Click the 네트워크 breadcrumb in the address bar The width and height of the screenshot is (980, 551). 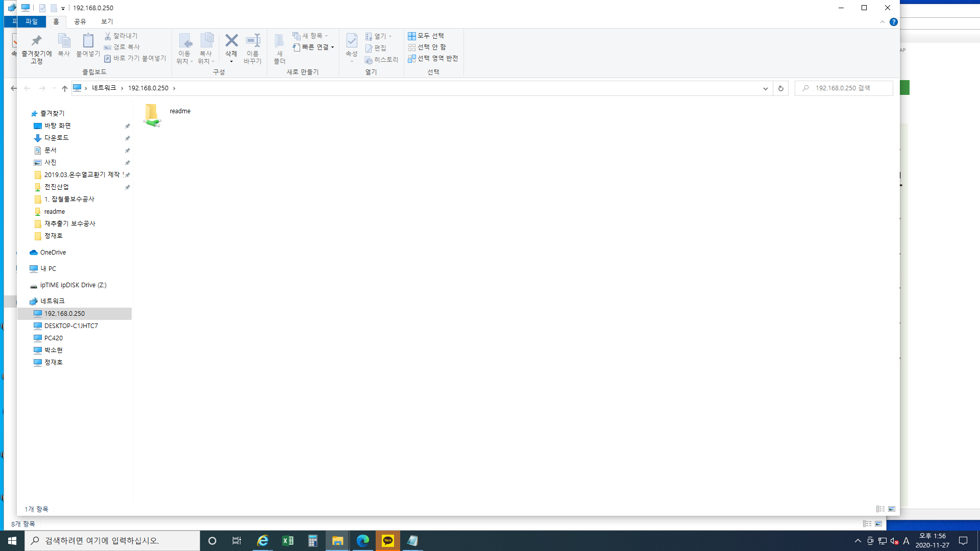click(104, 88)
